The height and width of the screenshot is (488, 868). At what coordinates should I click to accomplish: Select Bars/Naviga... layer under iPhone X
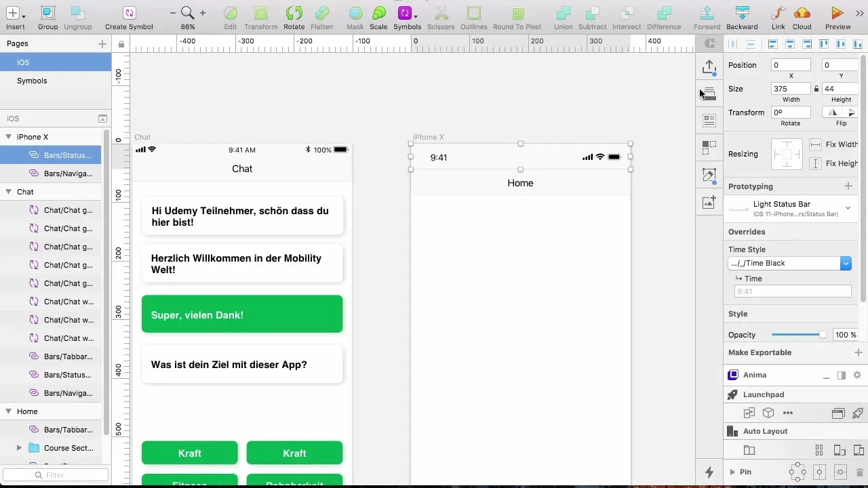pos(51,174)
